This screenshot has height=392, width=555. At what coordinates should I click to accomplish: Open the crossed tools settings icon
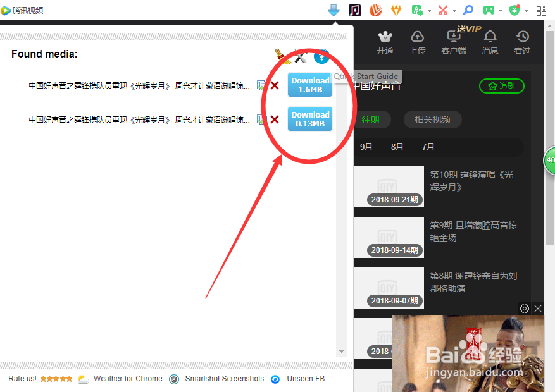301,56
